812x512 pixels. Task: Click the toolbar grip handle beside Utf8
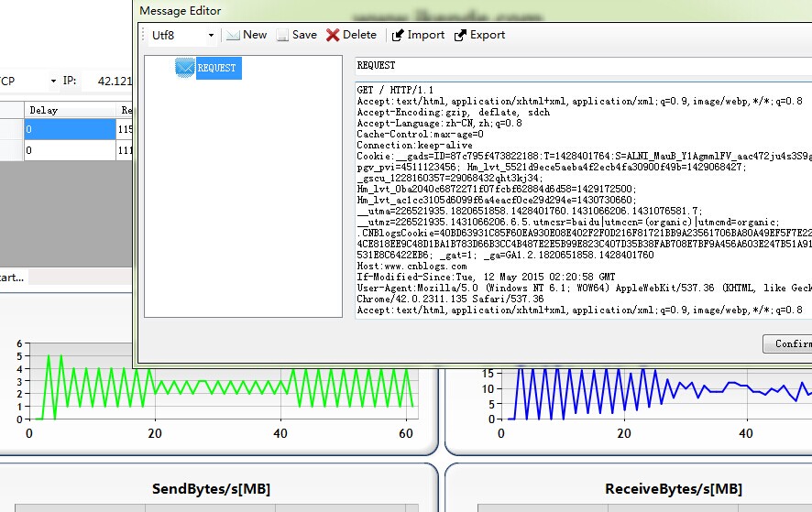144,35
